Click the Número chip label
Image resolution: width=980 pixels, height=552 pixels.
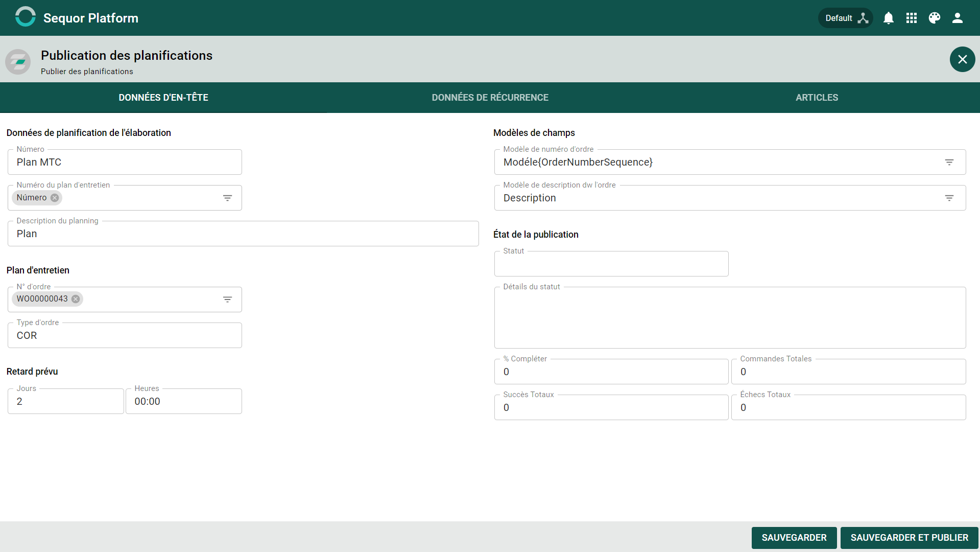(32, 198)
